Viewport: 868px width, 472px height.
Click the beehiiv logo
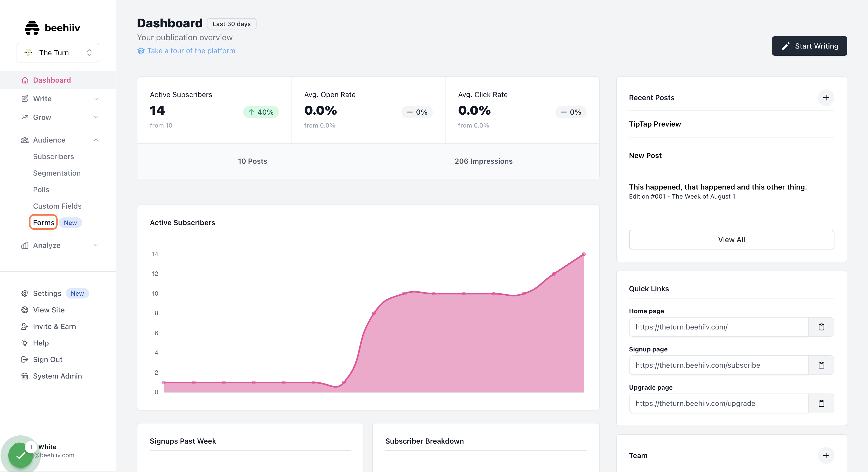pos(52,28)
